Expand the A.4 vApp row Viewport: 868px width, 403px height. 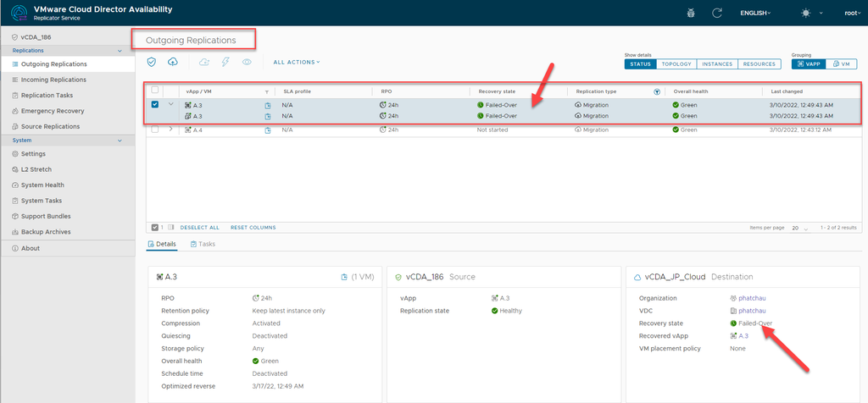click(171, 130)
